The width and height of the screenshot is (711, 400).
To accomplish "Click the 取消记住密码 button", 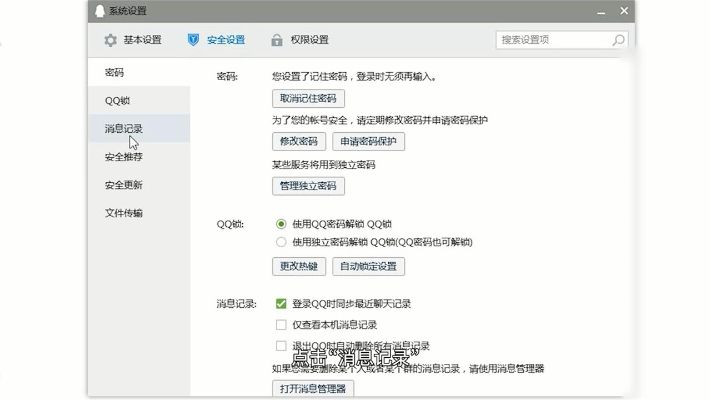I will [x=308, y=98].
